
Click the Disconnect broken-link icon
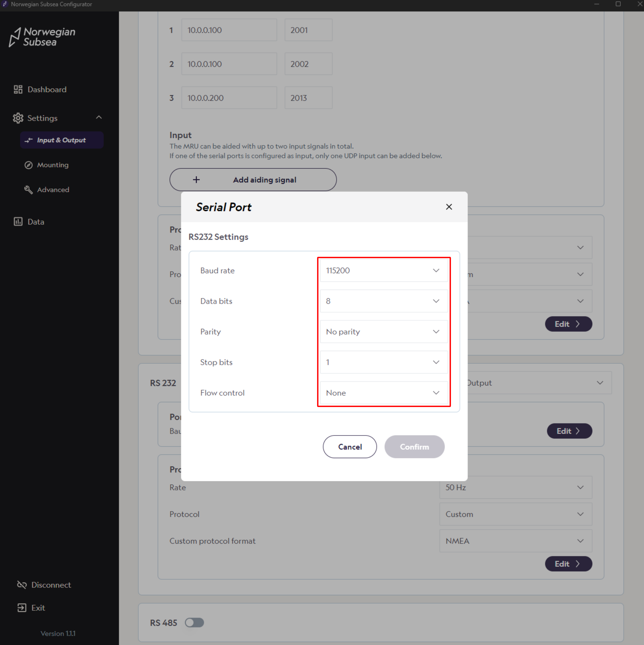pos(22,585)
